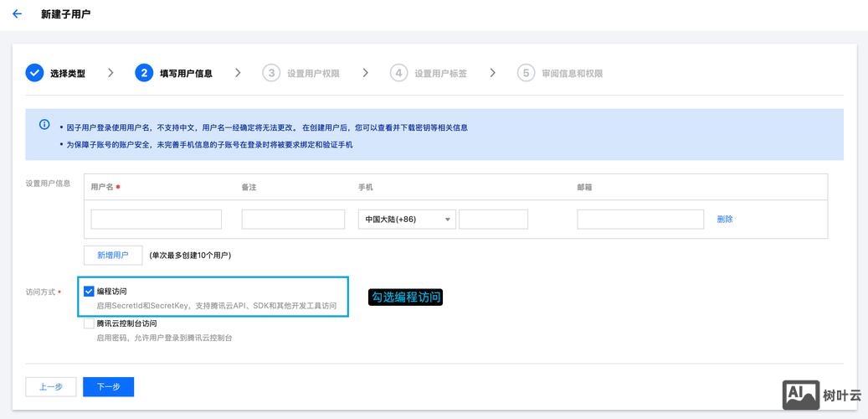Click the 访问方式 label
Image resolution: width=868 pixels, height=419 pixels.
click(40, 292)
